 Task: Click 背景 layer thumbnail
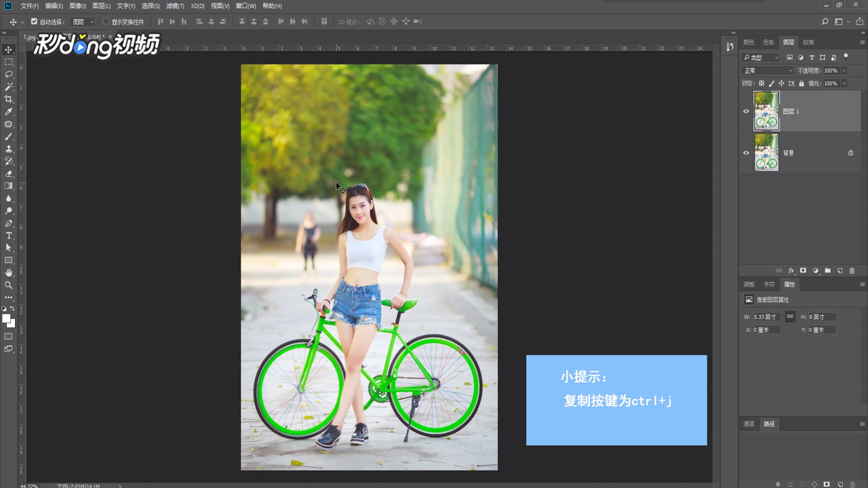coord(766,152)
